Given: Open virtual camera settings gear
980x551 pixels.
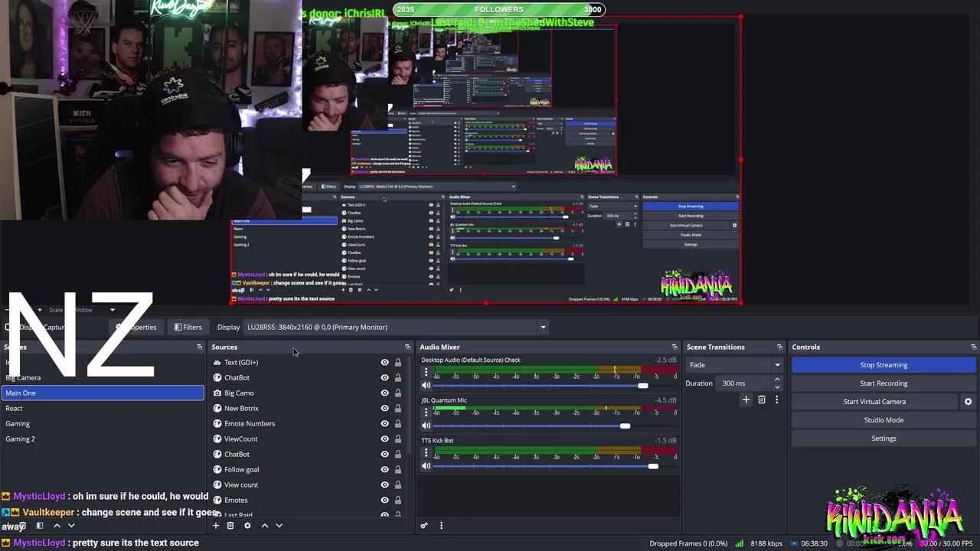Looking at the screenshot, I should pyautogui.click(x=968, y=402).
